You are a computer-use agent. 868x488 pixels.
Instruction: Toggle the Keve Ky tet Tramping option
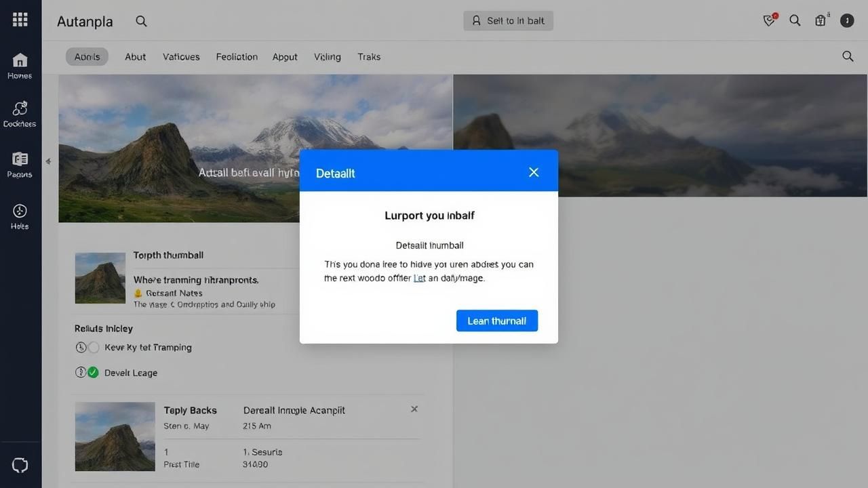click(94, 348)
